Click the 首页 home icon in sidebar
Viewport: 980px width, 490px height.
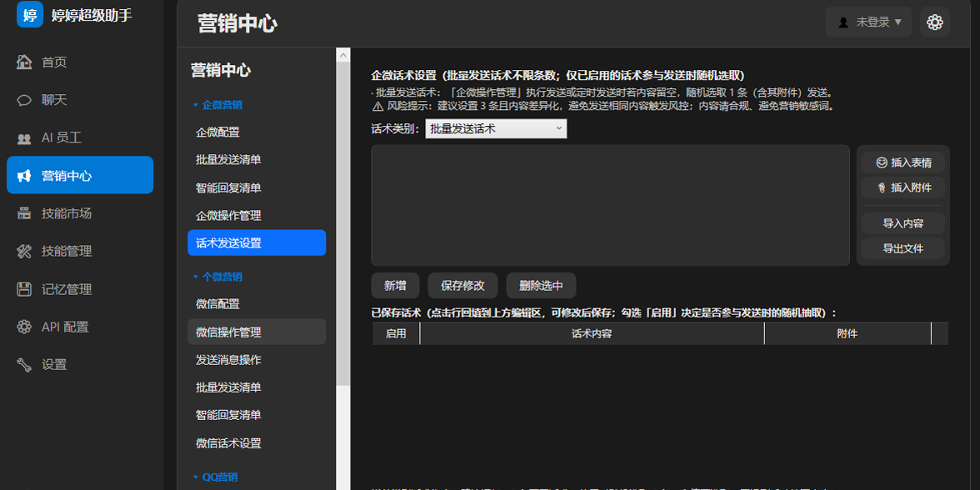tap(24, 62)
